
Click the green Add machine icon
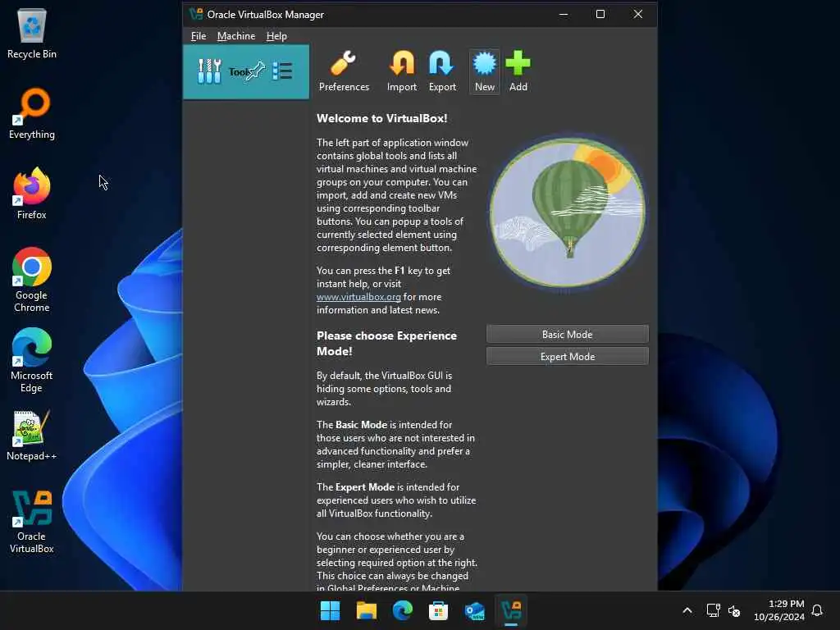coord(518,71)
